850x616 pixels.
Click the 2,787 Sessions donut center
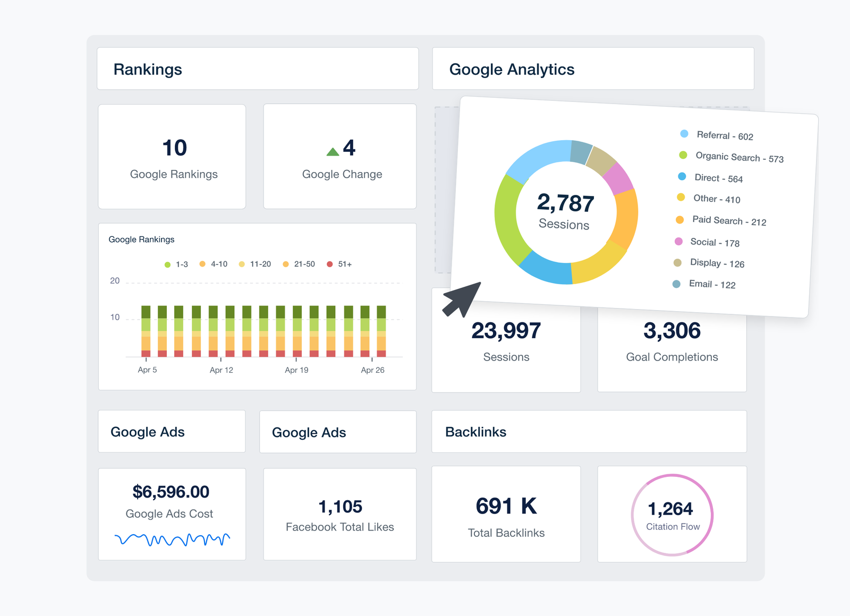[565, 211]
